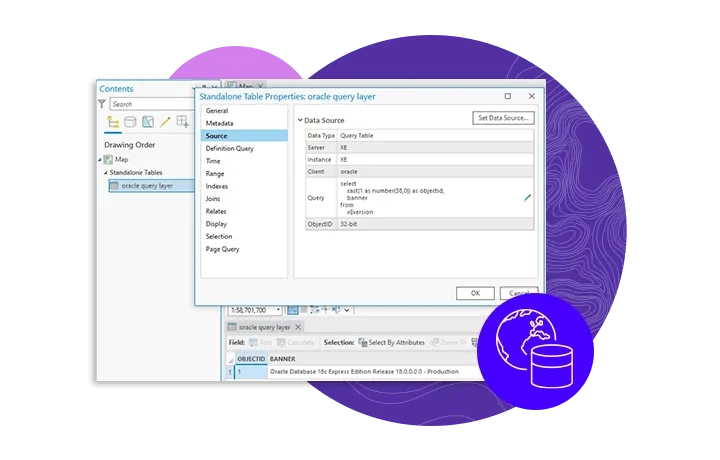Click the oracle query layer table icon
Screen dimensions: 720x460
tap(114, 185)
